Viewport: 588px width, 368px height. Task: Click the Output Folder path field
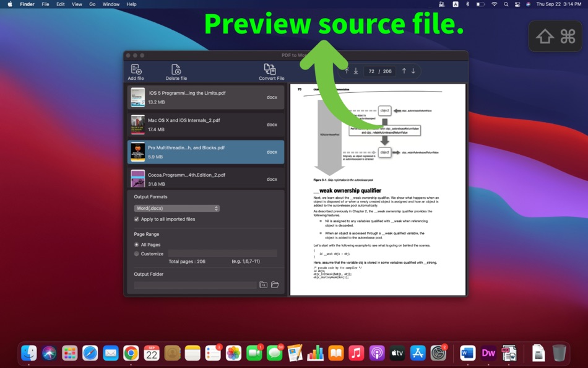tap(195, 285)
